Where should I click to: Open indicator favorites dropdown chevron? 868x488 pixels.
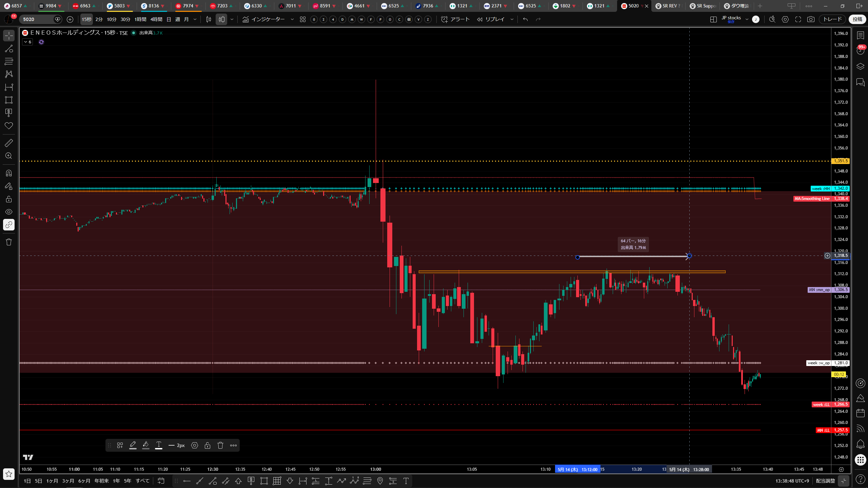292,19
